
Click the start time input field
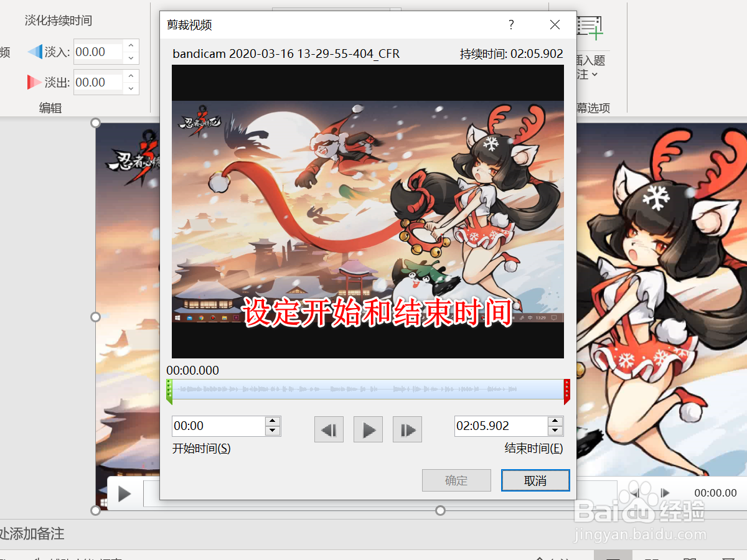coord(218,426)
